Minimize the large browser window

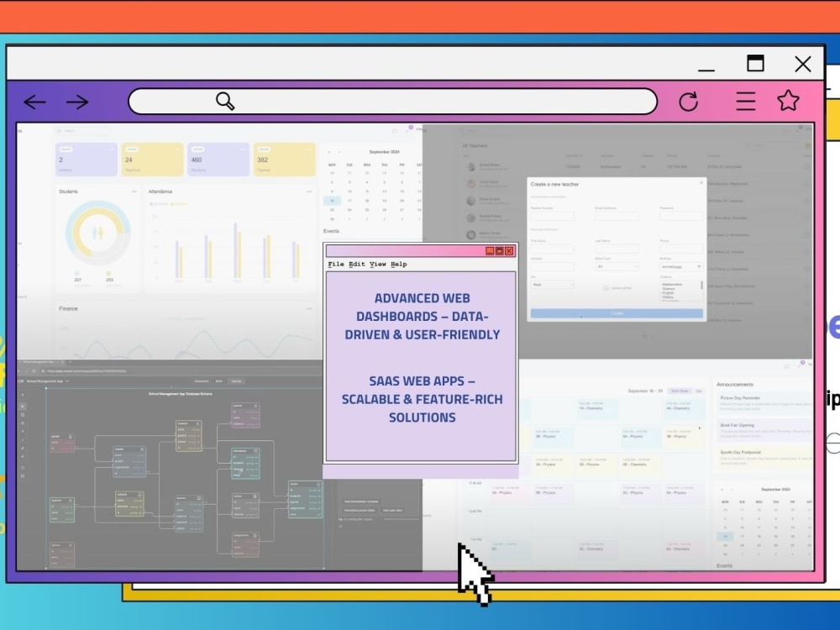click(x=706, y=70)
